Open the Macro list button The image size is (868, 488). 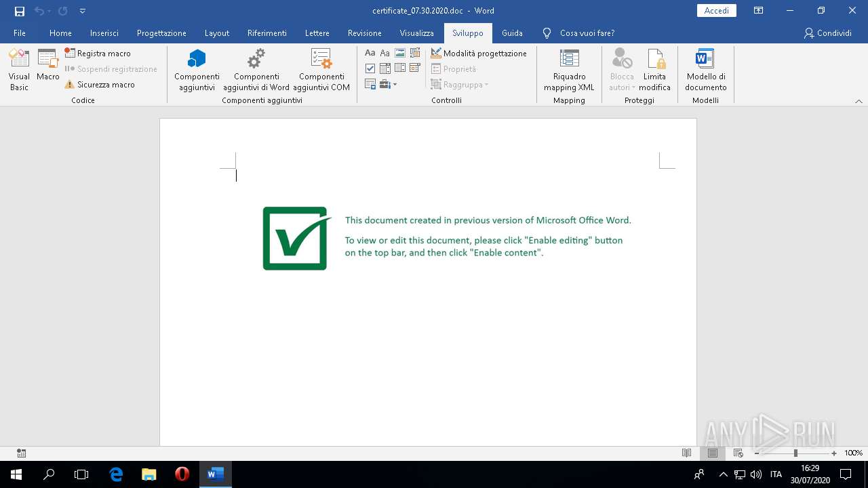(47, 65)
